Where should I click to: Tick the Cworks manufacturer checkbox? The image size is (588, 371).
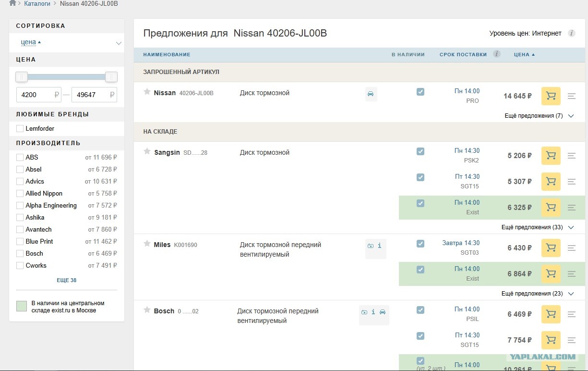click(20, 265)
